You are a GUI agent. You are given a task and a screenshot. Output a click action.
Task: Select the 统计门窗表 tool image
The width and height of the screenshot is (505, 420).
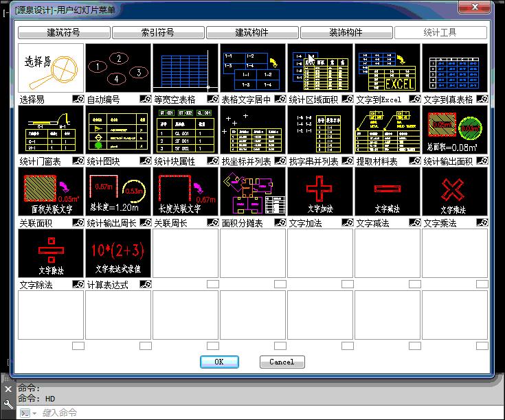pyautogui.click(x=51, y=130)
